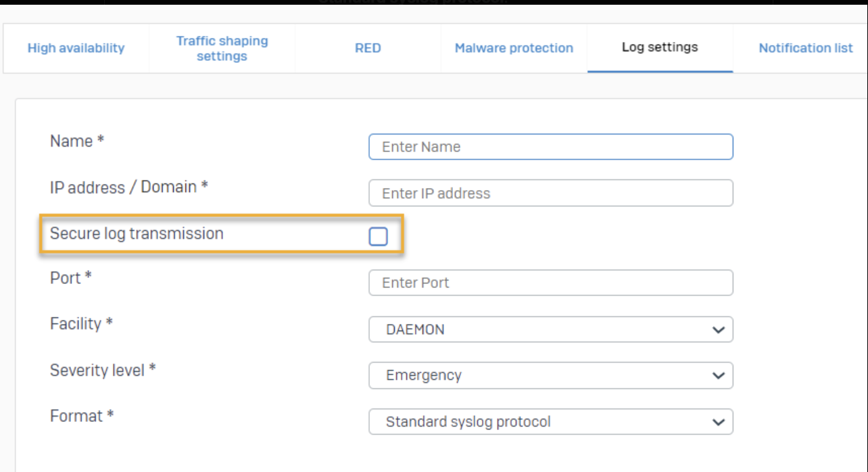
Task: Switch to Traffic shaping settings tab
Action: point(222,48)
